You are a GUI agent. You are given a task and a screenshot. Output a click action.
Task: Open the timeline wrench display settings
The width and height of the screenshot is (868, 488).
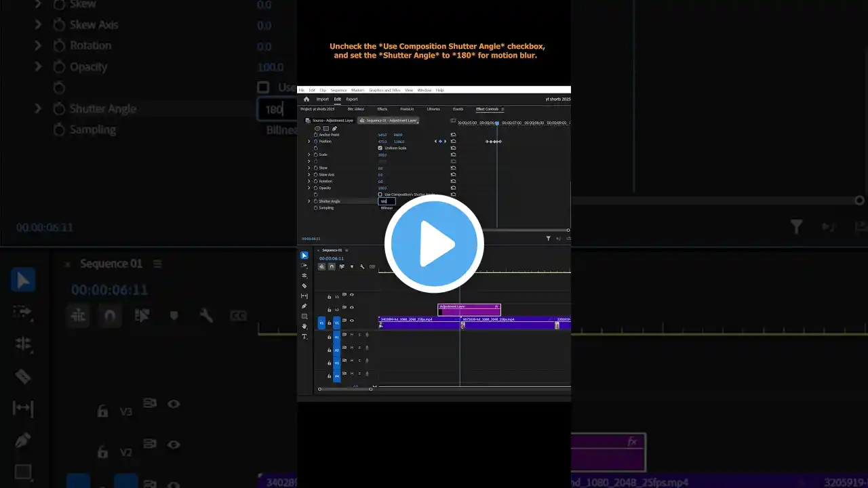[x=362, y=266]
